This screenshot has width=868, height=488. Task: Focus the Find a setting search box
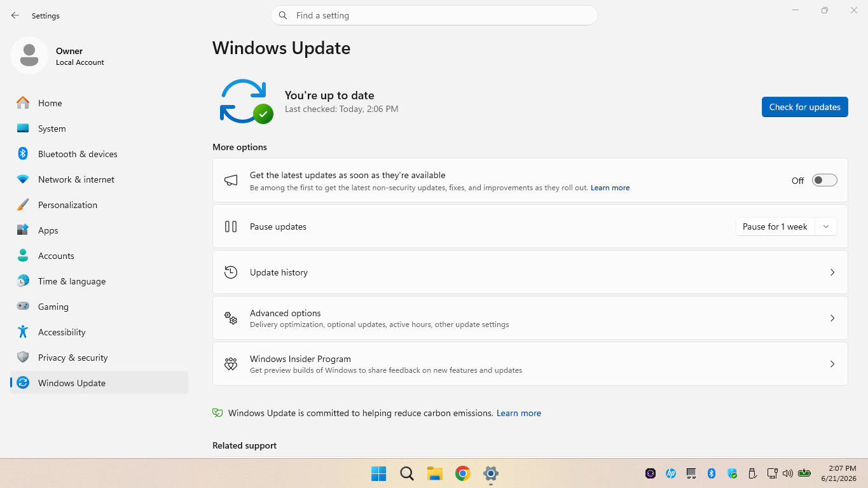tap(434, 15)
